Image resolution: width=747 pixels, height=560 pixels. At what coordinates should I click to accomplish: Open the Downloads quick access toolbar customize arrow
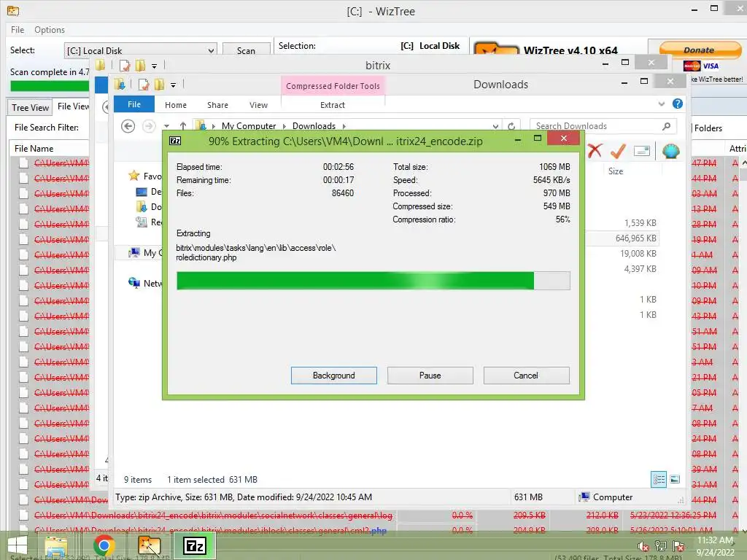(173, 85)
